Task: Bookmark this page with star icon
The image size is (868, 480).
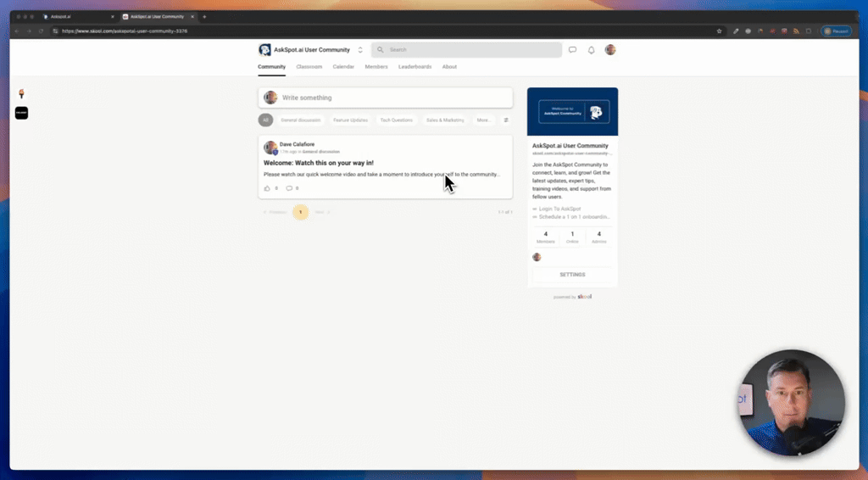Action: click(x=719, y=31)
